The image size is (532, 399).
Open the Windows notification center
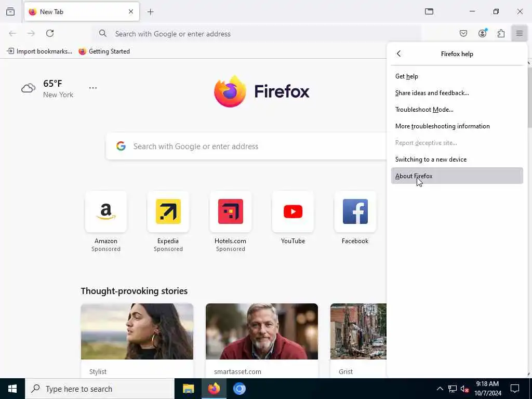click(515, 389)
